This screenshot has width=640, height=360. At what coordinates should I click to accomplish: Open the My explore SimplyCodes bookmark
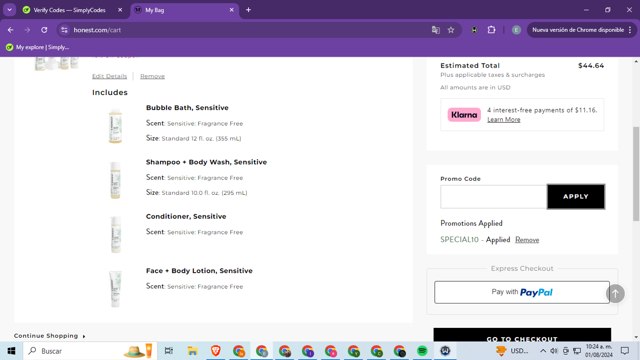coord(38,47)
